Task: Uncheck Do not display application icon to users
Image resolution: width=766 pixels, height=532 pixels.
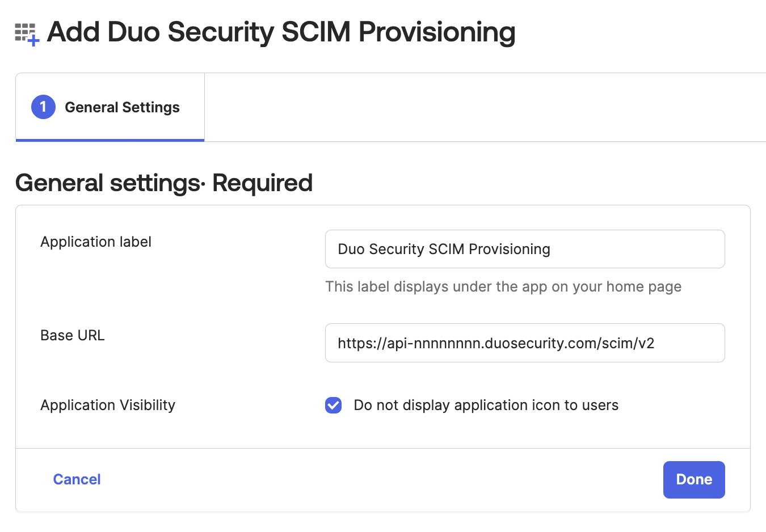Action: click(333, 405)
